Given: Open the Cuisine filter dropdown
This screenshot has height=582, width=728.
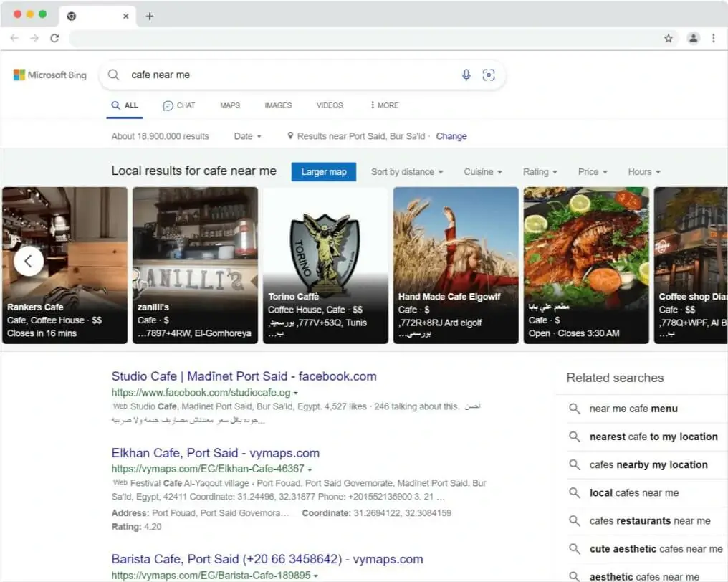Looking at the screenshot, I should point(483,171).
